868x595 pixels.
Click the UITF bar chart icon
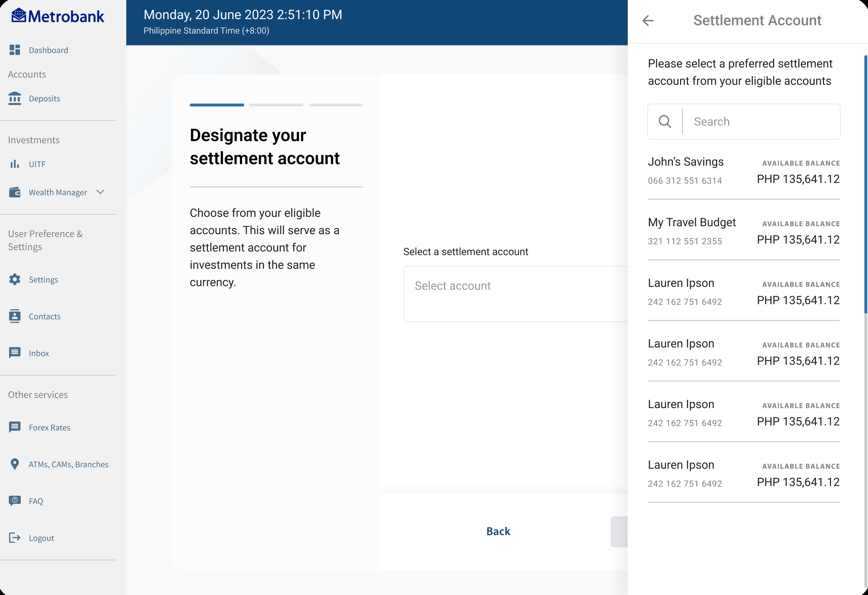tap(14, 164)
